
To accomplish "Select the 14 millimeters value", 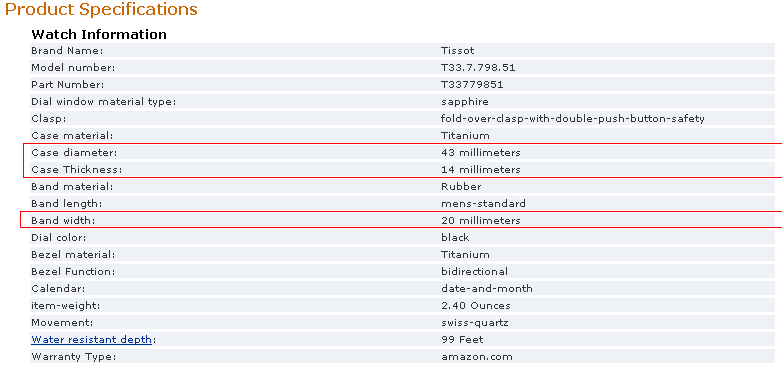I will tap(481, 170).
